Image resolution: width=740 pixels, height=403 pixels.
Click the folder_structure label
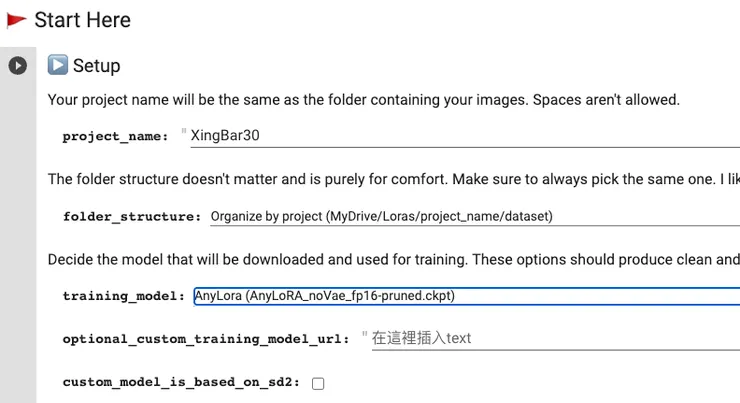tap(132, 216)
